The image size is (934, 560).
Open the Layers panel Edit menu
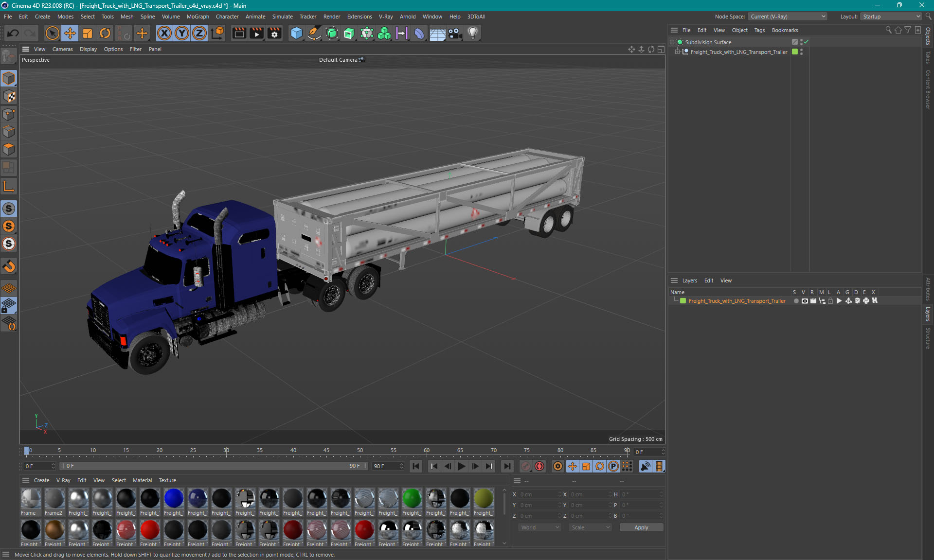708,280
